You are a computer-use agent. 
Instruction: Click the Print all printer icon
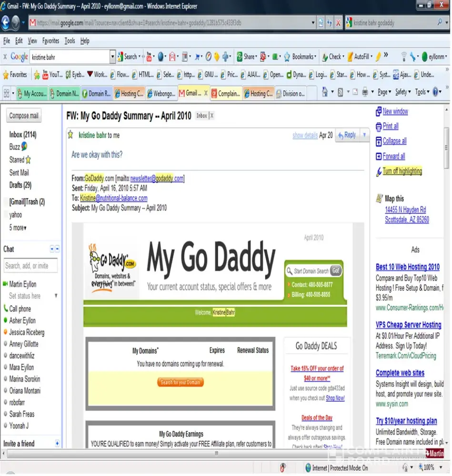pos(379,126)
